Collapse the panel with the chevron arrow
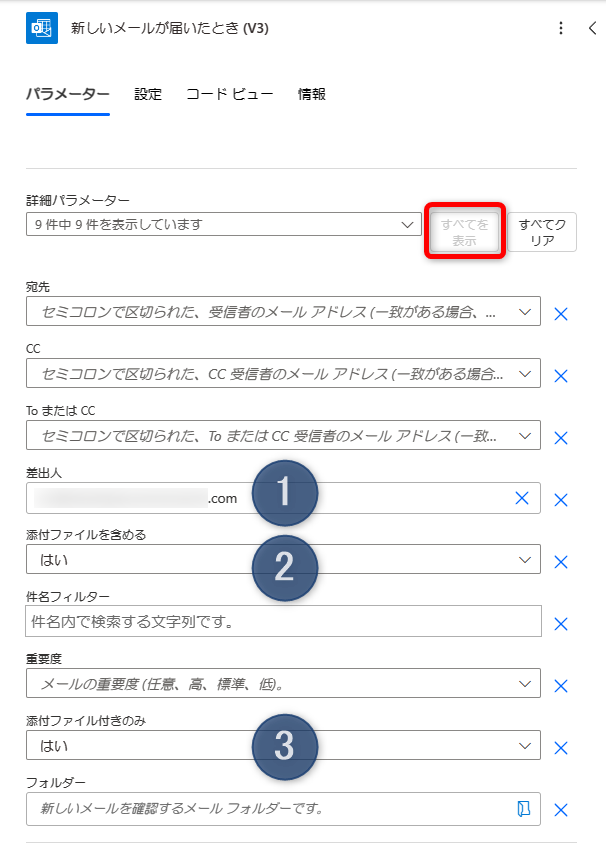This screenshot has height=845, width=606. [593, 28]
